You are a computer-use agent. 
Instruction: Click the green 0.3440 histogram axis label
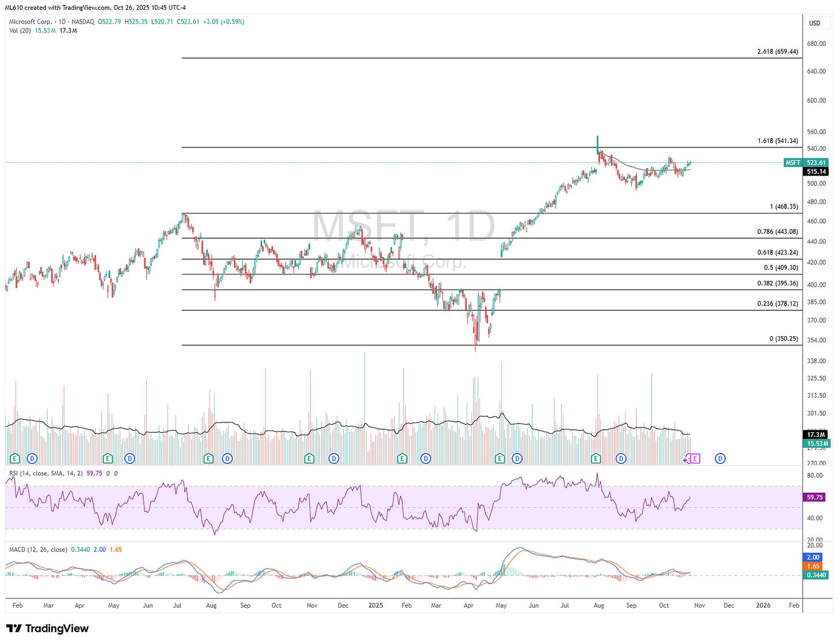click(816, 575)
